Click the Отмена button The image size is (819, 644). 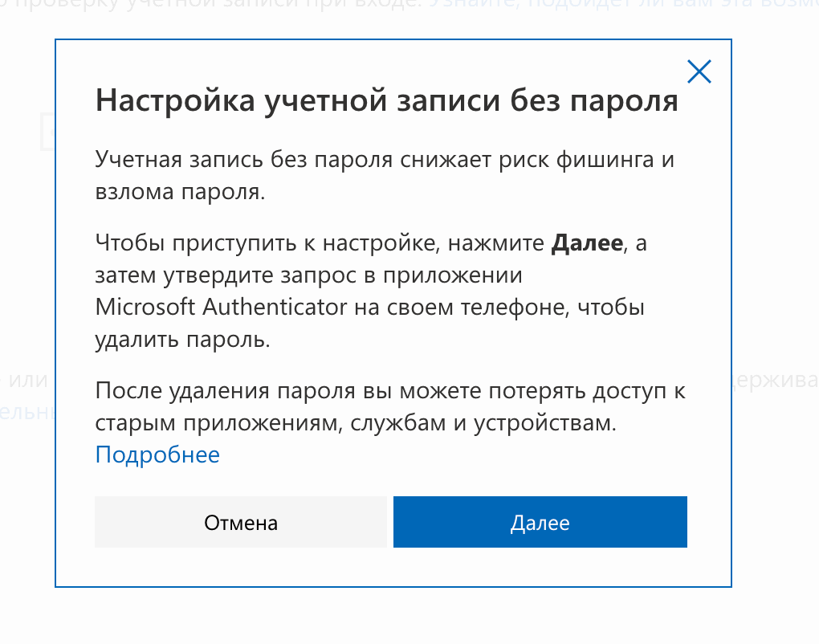click(240, 524)
